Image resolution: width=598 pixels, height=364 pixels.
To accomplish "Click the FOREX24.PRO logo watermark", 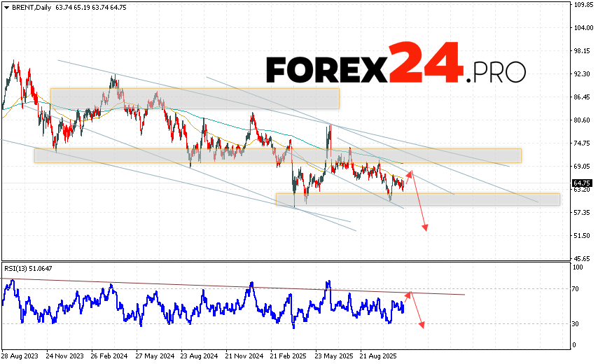I will pos(396,68).
